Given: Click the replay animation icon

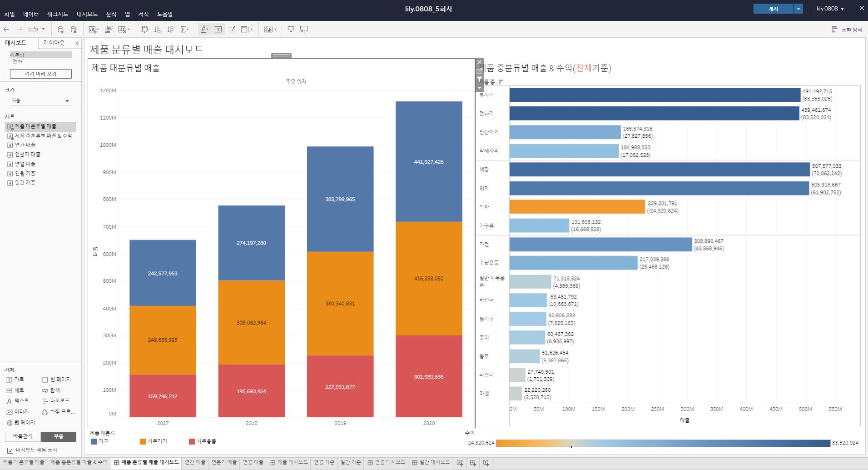Looking at the screenshot, I should tap(33, 30).
